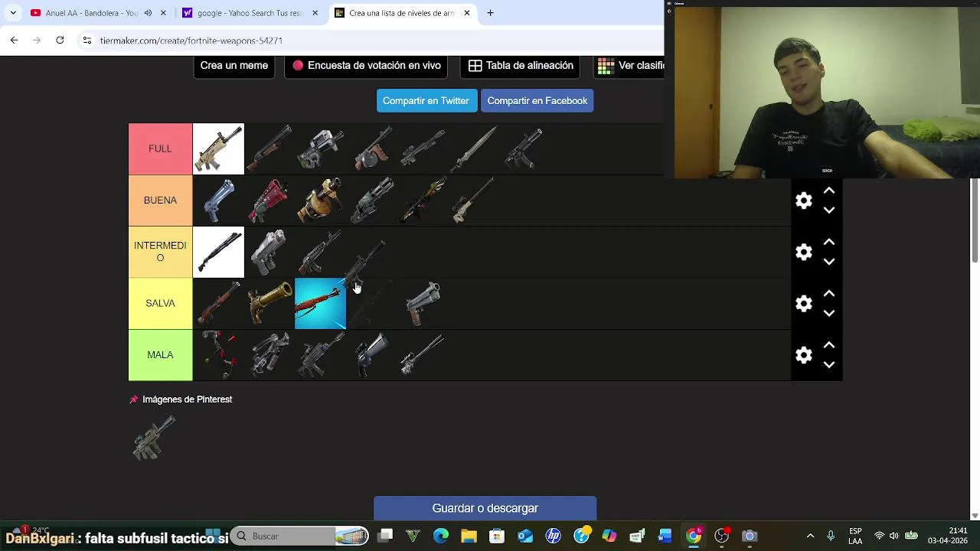Screen dimensions: 980x551
Task: Move MALA row down with arrow
Action: click(829, 365)
